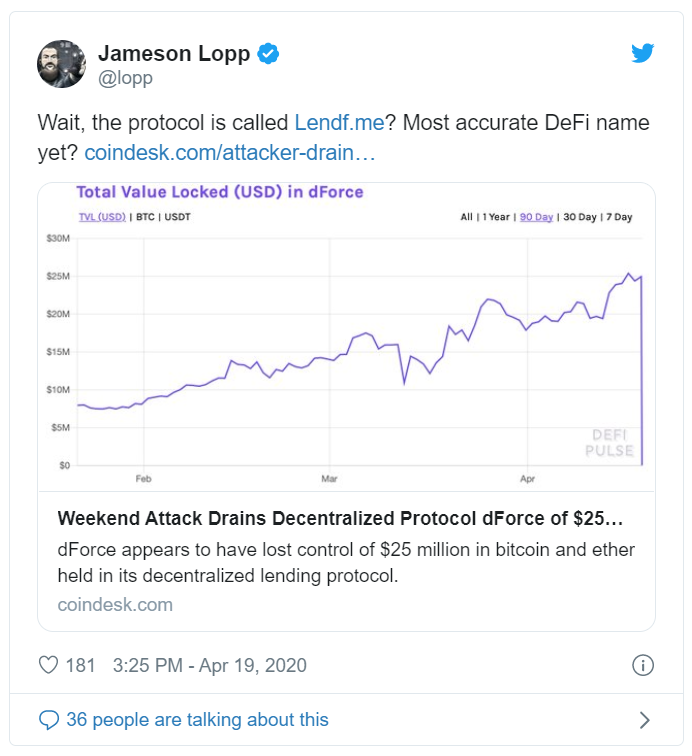The height and width of the screenshot is (756, 692).
Task: Open Jameson Lopp's profile avatar
Action: point(62,64)
